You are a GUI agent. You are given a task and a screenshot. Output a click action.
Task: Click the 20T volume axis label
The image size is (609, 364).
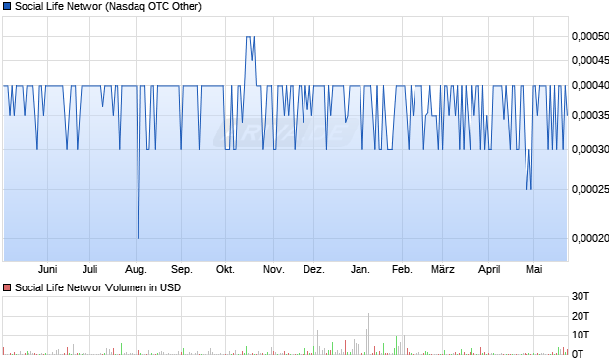click(581, 316)
